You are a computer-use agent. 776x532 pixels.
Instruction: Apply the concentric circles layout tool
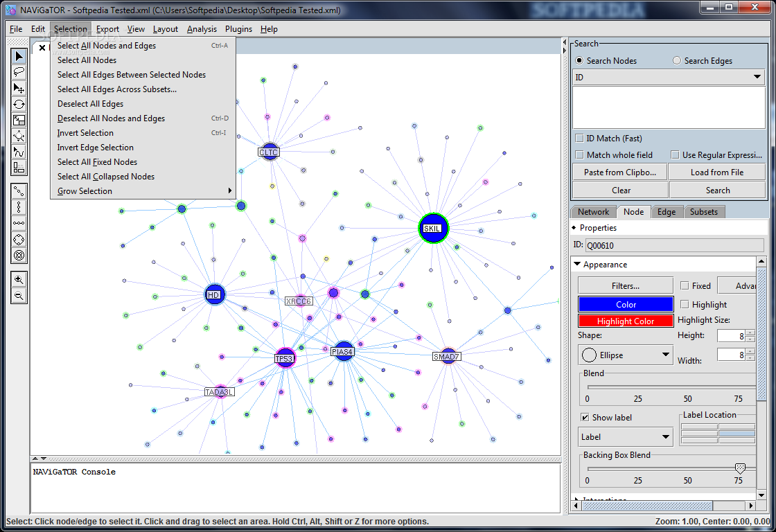pos(19,256)
